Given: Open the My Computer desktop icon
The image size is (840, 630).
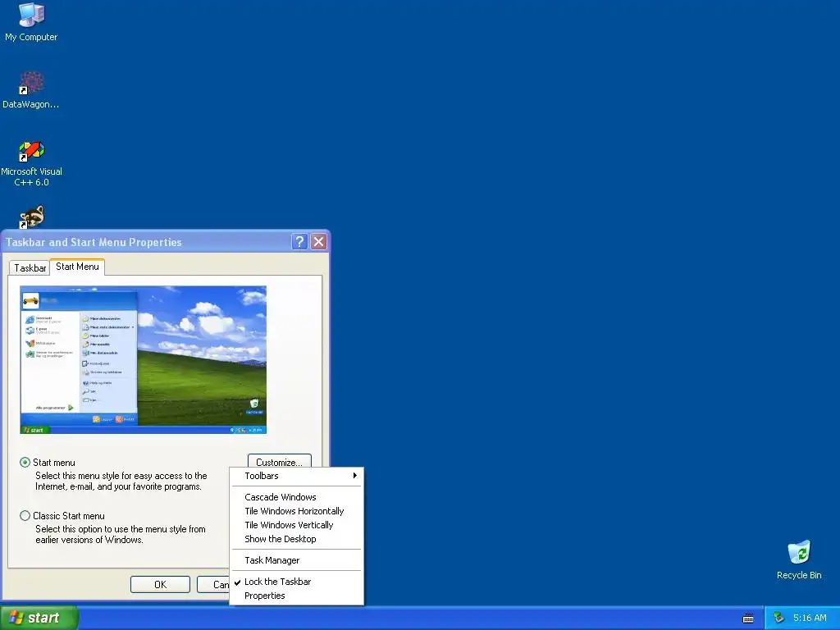Looking at the screenshot, I should coord(31,22).
